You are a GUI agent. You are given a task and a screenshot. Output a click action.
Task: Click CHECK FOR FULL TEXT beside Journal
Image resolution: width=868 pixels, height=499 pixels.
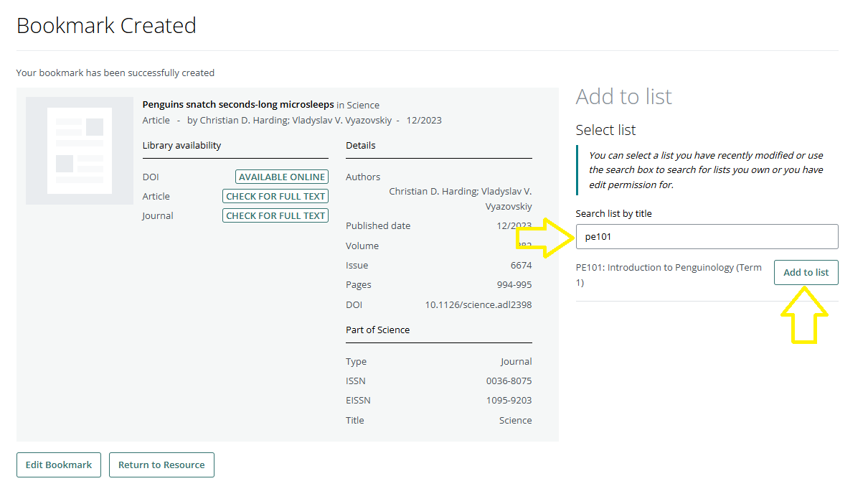(x=275, y=215)
